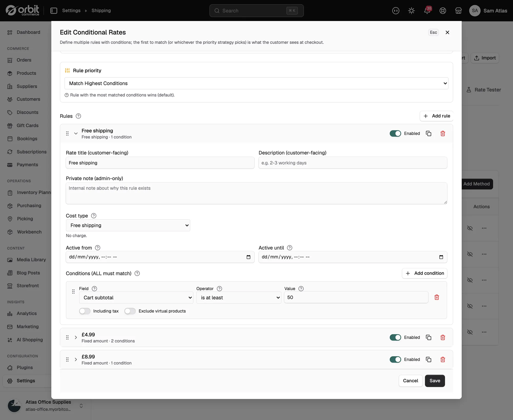Save the conditional rates
Viewport: 513px width, 420px height.
(x=435, y=381)
